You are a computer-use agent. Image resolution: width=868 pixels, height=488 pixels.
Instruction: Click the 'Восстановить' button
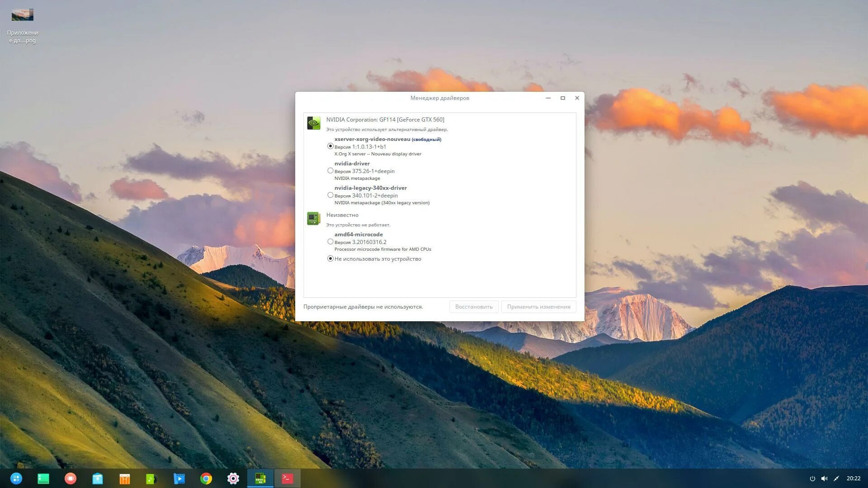point(473,307)
